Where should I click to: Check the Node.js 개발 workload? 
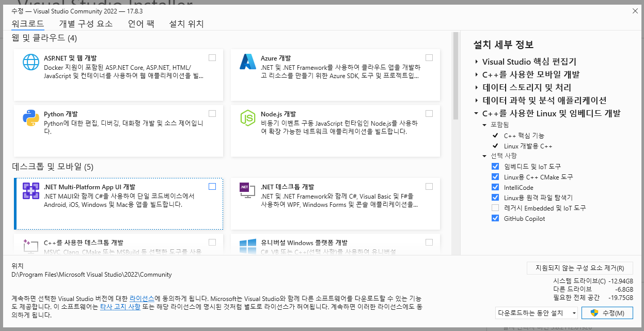click(x=429, y=114)
